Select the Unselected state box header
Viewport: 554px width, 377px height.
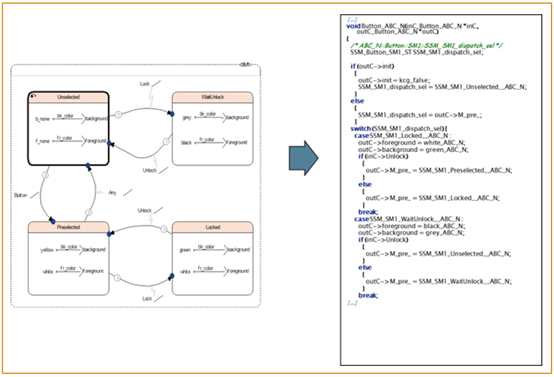point(69,97)
